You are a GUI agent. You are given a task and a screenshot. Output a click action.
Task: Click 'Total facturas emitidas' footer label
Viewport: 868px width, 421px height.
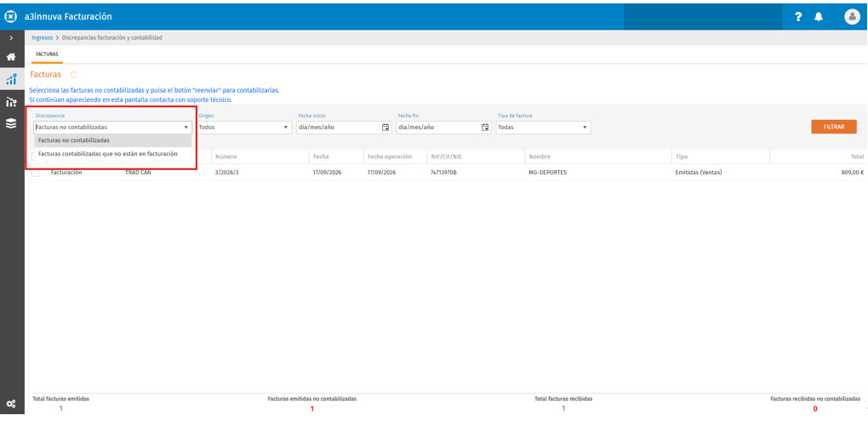60,399
